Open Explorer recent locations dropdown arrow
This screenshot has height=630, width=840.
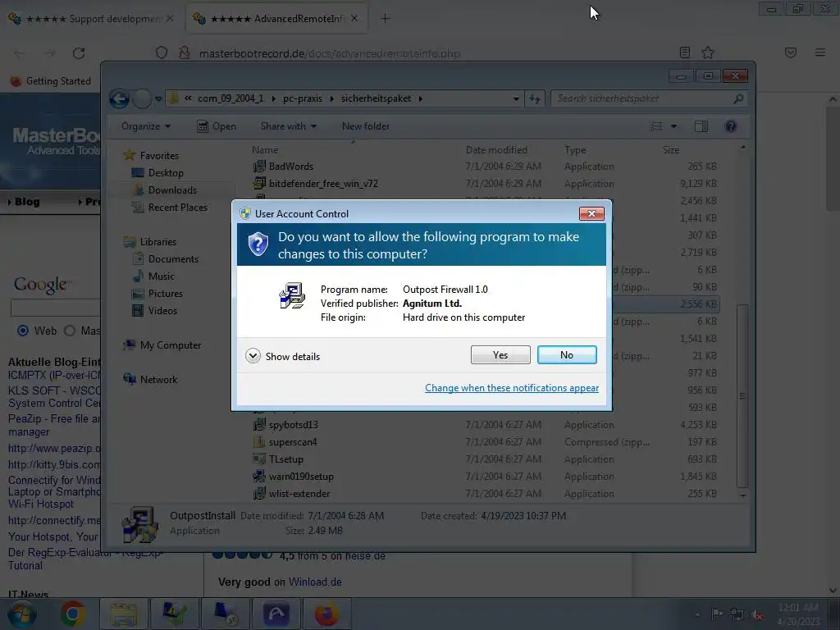(x=158, y=98)
